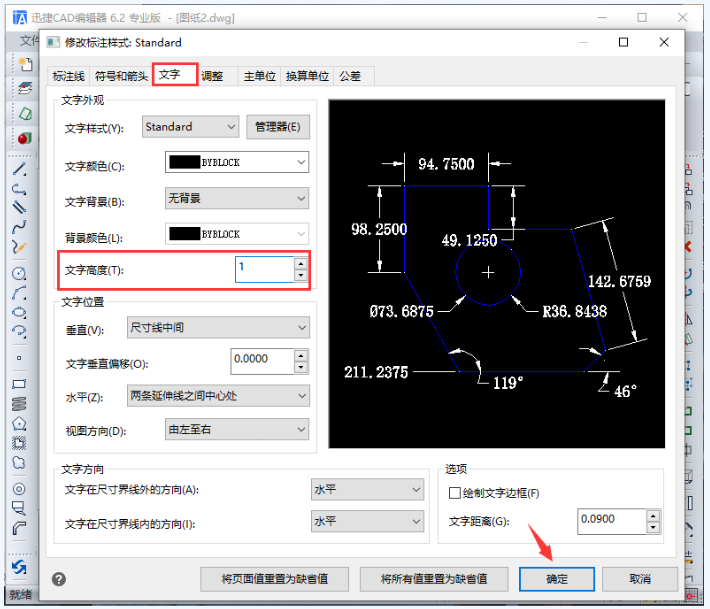Image resolution: width=710 pixels, height=609 pixels.
Task: Select the Hatch fill tool
Action: tap(19, 443)
